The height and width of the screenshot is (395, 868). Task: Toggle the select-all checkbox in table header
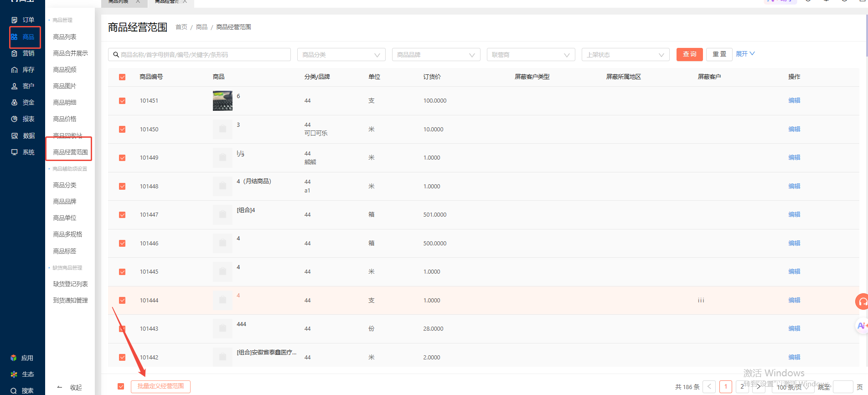click(122, 77)
